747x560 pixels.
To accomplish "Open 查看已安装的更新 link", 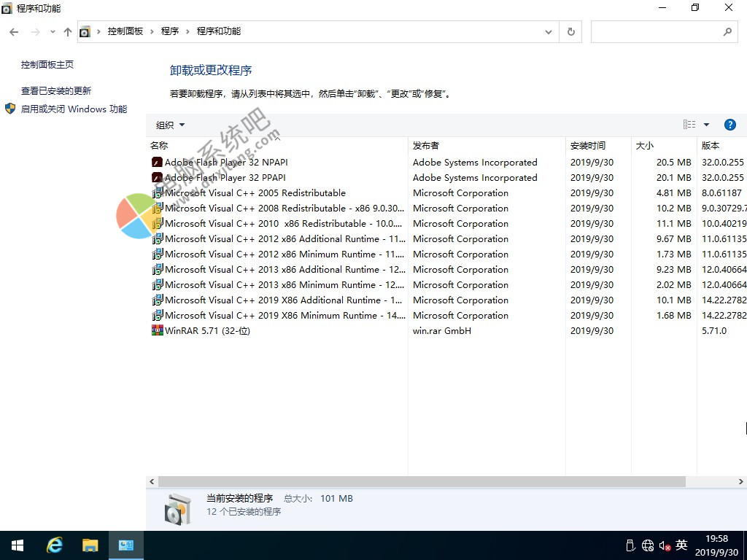I will pyautogui.click(x=56, y=91).
